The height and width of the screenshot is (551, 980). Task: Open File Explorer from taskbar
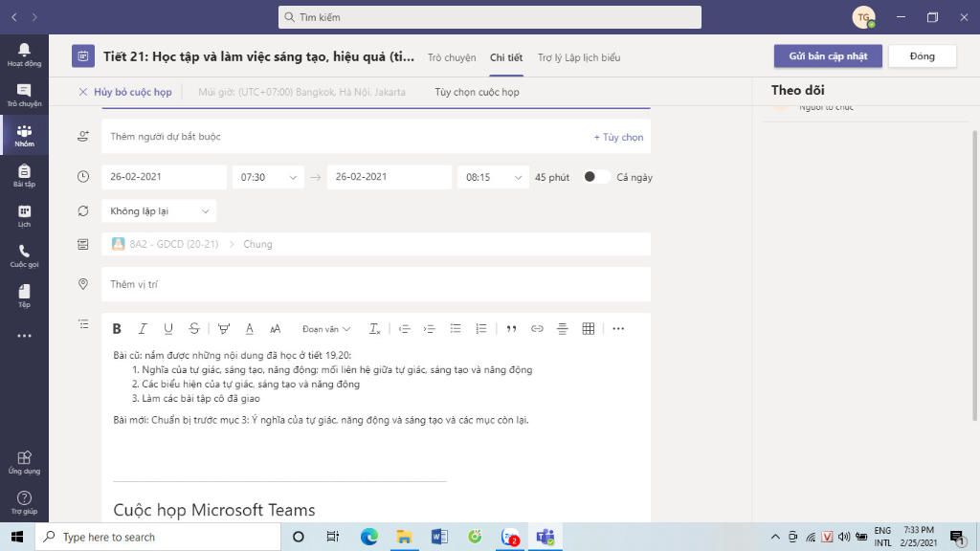(x=404, y=537)
